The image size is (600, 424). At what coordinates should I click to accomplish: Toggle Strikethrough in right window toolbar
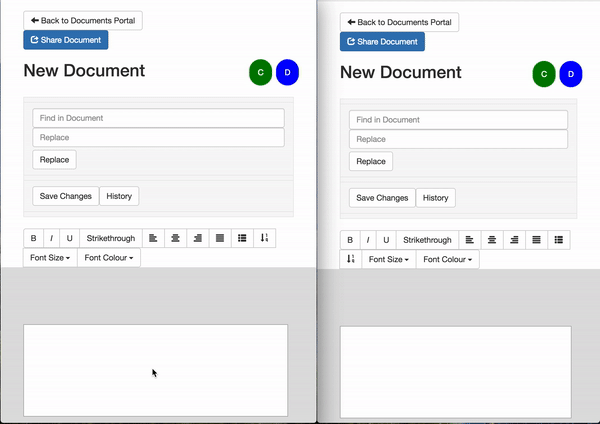[x=427, y=240]
